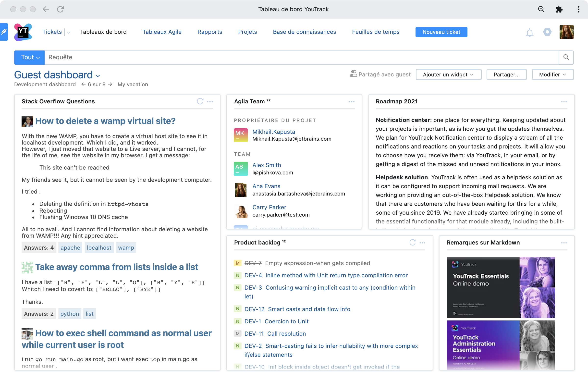Open the feather quick-notes side tab
588x392 pixels.
4,32
